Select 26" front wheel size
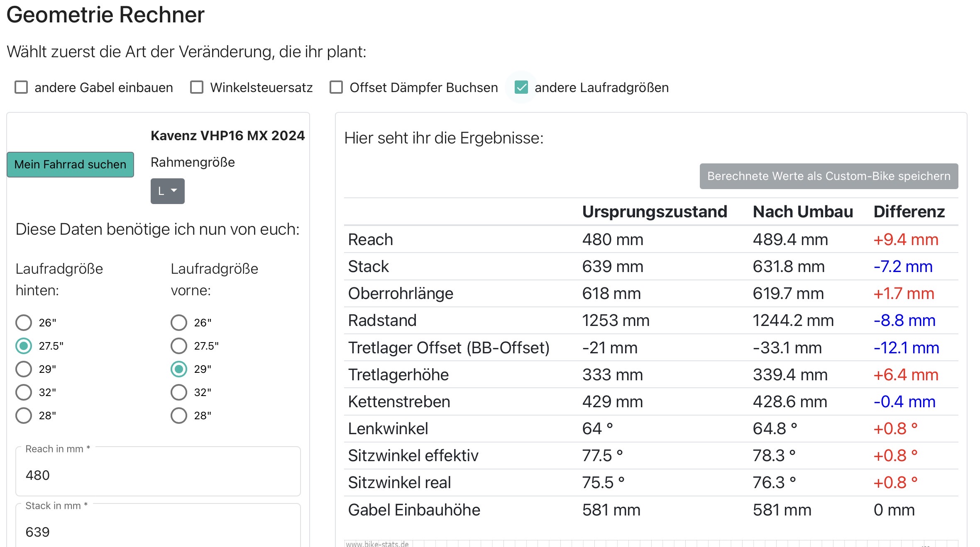Screen dimensions: 980x547 pyautogui.click(x=179, y=323)
